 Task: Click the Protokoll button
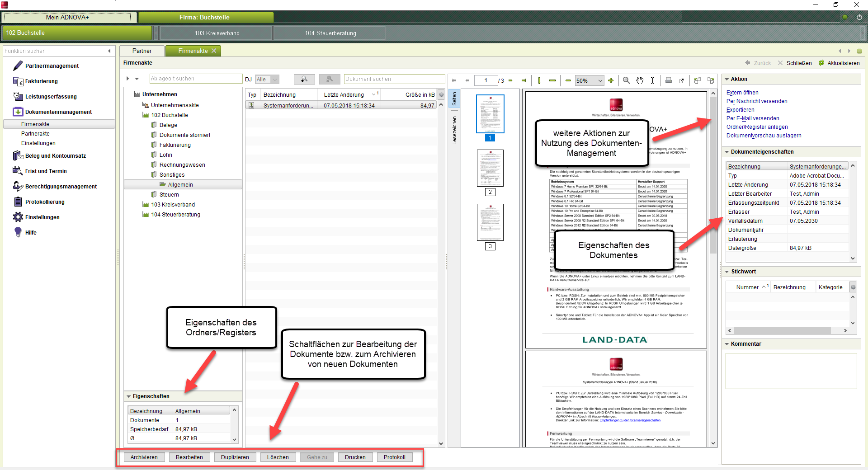point(395,457)
